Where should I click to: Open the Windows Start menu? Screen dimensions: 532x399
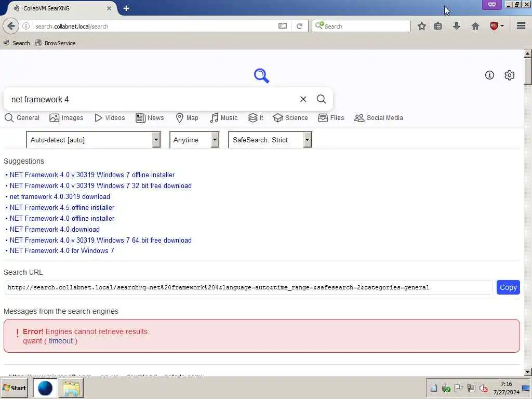[15, 388]
